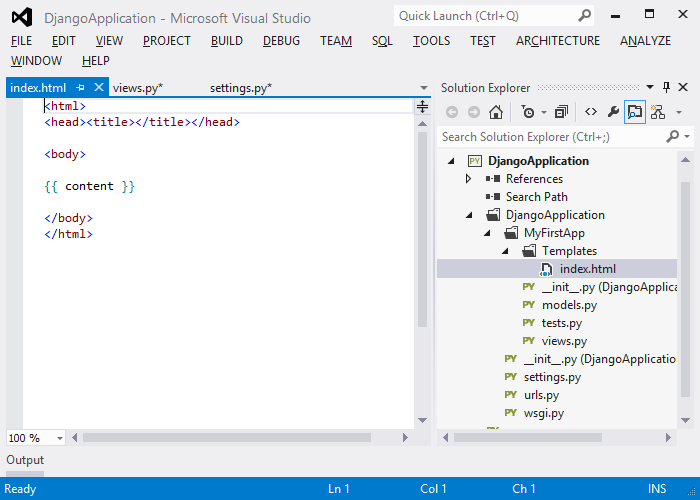Screen dimensions: 700x500
Task: Pin the Solution Explorer panel
Action: click(x=667, y=87)
